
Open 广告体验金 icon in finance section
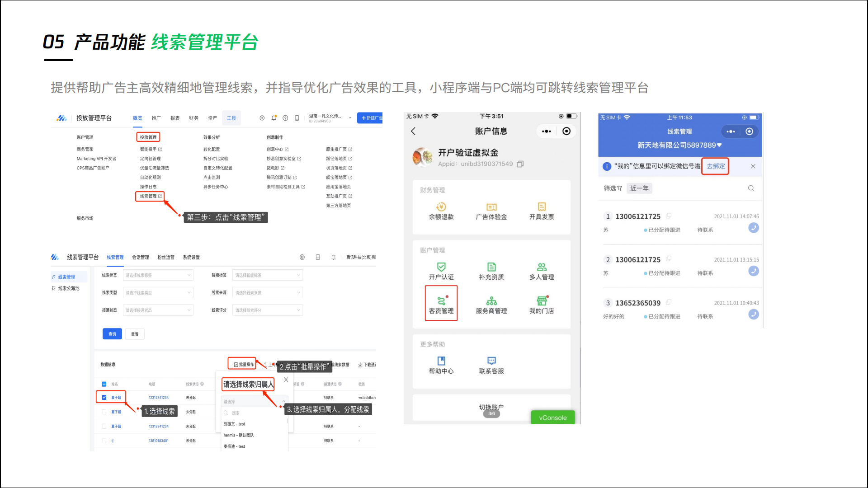tap(491, 207)
